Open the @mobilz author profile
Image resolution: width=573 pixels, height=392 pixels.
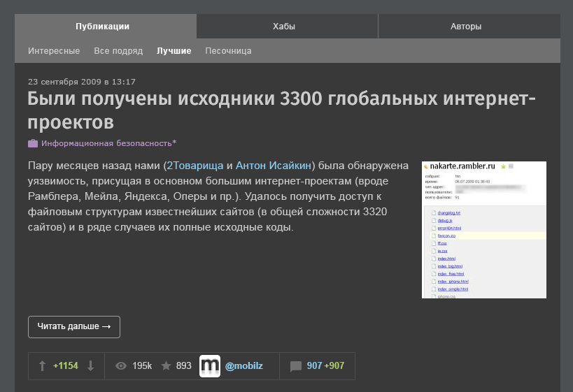click(244, 365)
